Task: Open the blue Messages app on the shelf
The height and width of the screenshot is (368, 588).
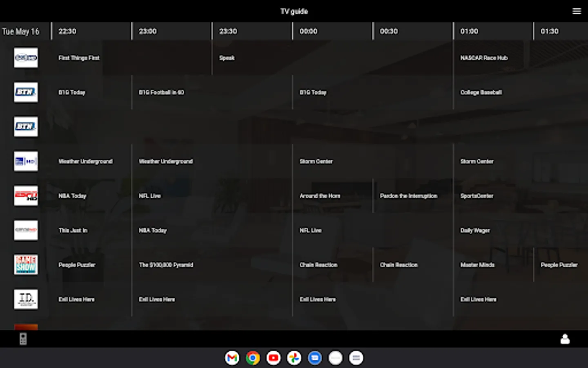Action: 315,358
